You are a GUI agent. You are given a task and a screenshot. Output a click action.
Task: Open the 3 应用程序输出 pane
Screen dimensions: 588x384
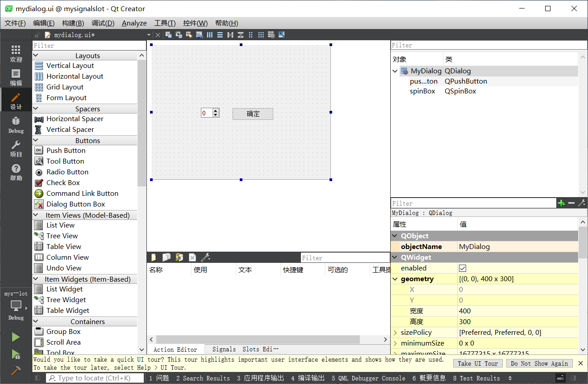[x=260, y=378]
